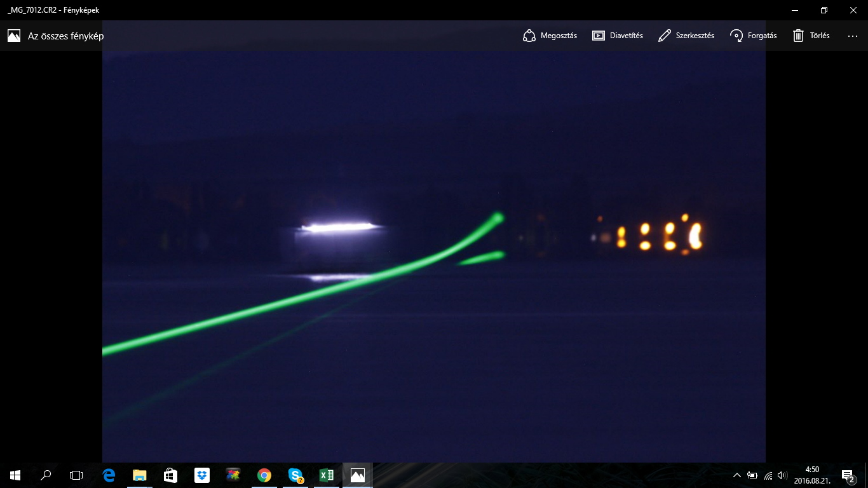This screenshot has width=868, height=488.
Task: Click the taskbar search magnifier
Action: [x=46, y=475]
